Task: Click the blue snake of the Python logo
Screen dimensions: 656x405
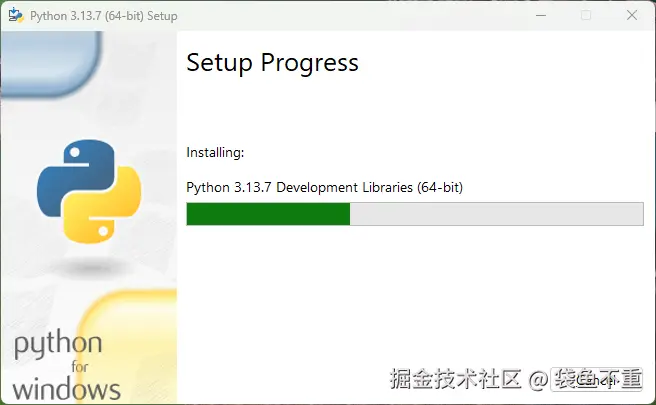Action: point(72,172)
